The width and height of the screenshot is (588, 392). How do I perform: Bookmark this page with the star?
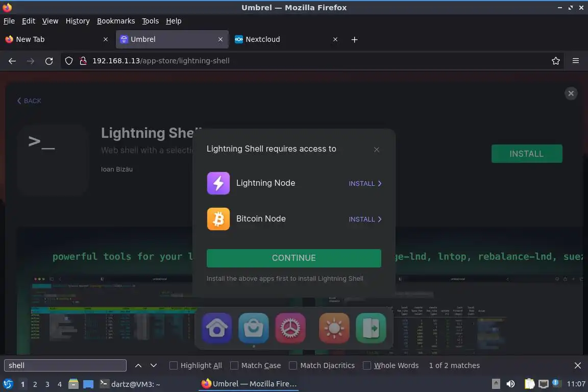[555, 61]
